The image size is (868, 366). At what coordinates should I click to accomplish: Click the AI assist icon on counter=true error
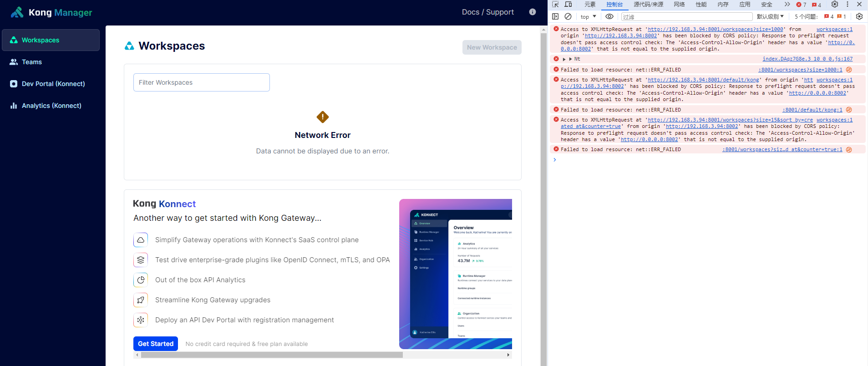849,149
